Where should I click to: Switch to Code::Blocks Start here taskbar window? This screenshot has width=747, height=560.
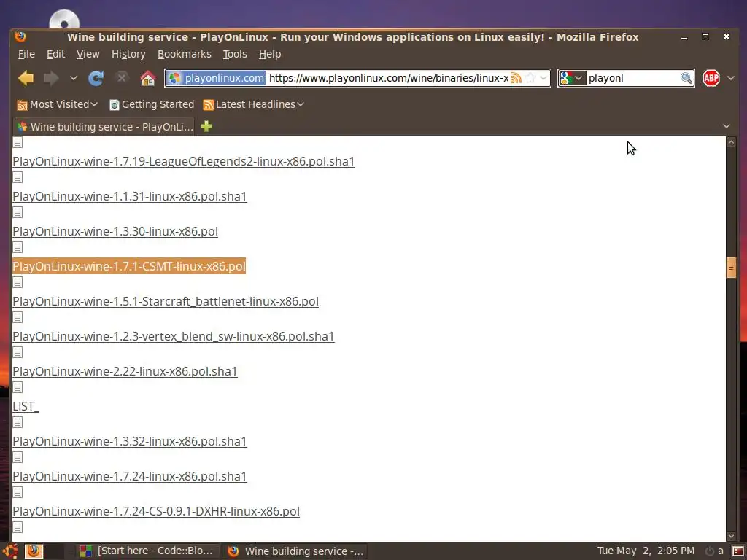[x=147, y=551]
